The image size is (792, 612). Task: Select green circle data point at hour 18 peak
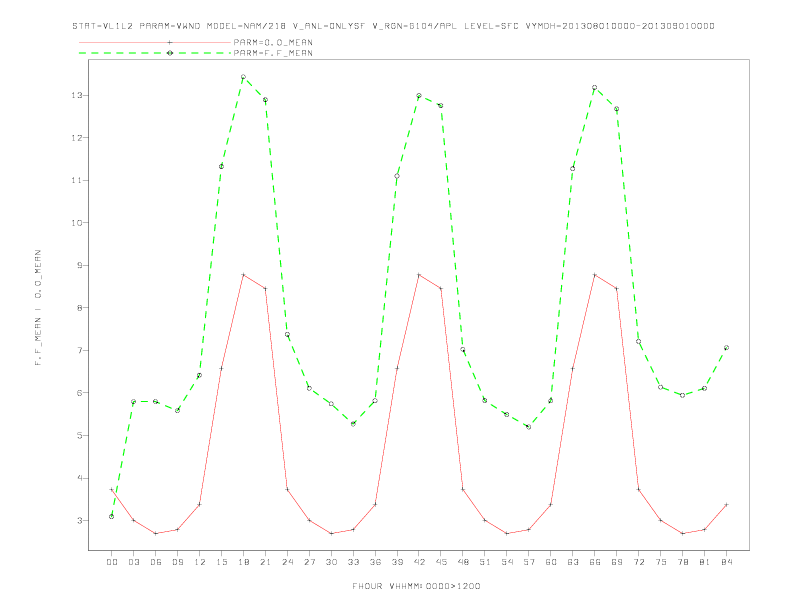(243, 77)
